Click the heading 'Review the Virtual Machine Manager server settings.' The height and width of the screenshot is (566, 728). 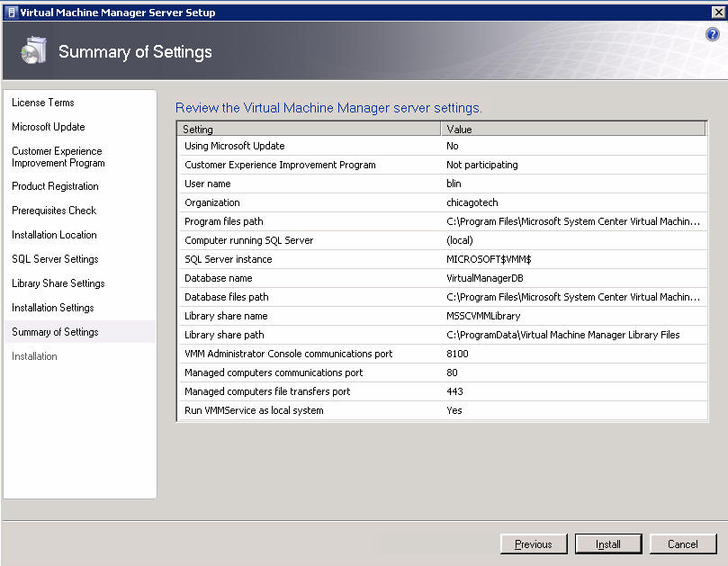328,108
